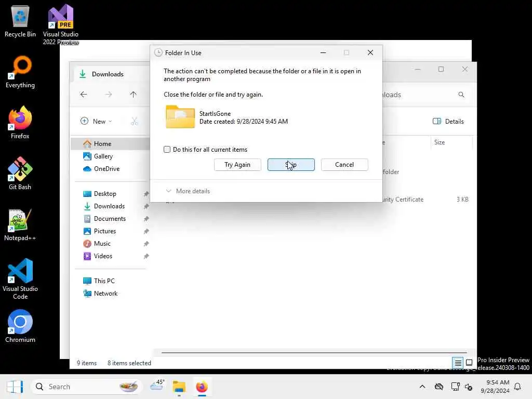Expand More details in the dialog
The height and width of the screenshot is (399, 532).
(188, 191)
